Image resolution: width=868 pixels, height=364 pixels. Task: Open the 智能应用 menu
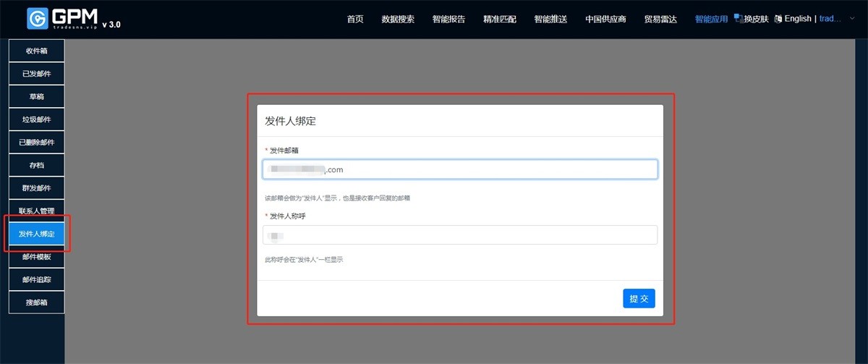711,20
